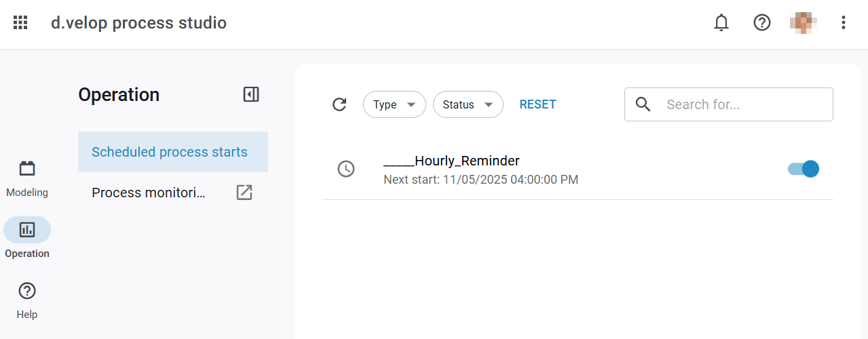Collapse the Operation side panel
868x339 pixels.
click(251, 94)
